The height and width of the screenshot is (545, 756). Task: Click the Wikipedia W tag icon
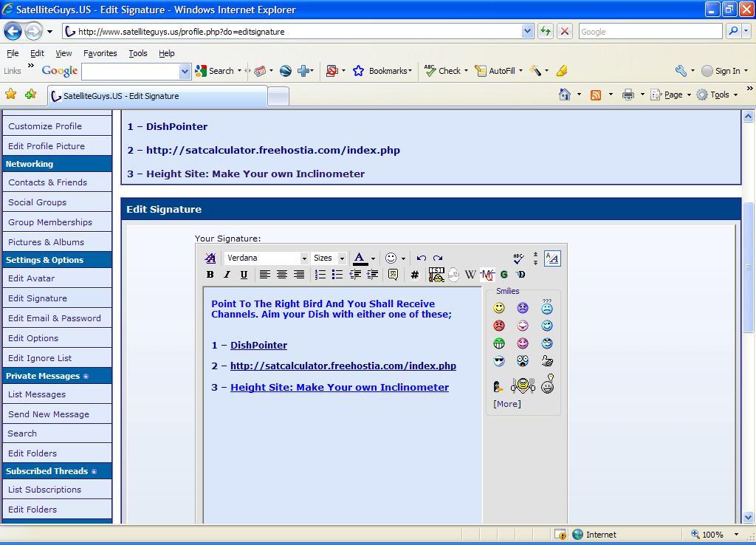(x=470, y=275)
